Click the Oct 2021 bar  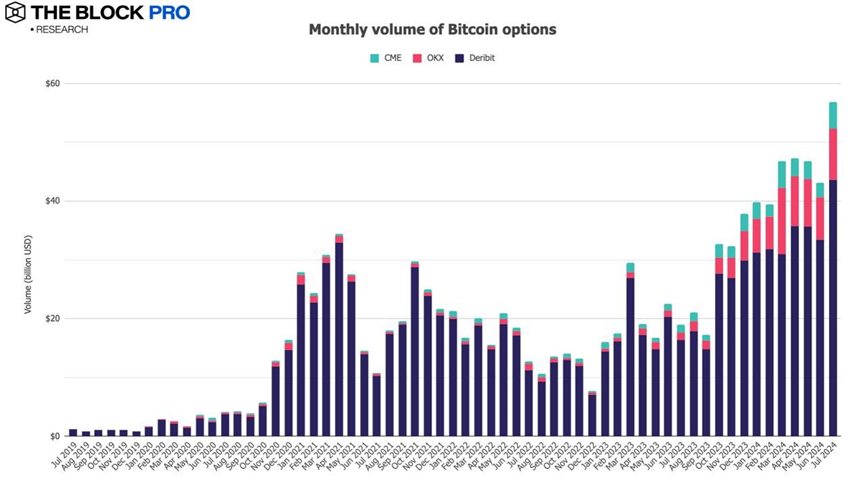(415, 352)
